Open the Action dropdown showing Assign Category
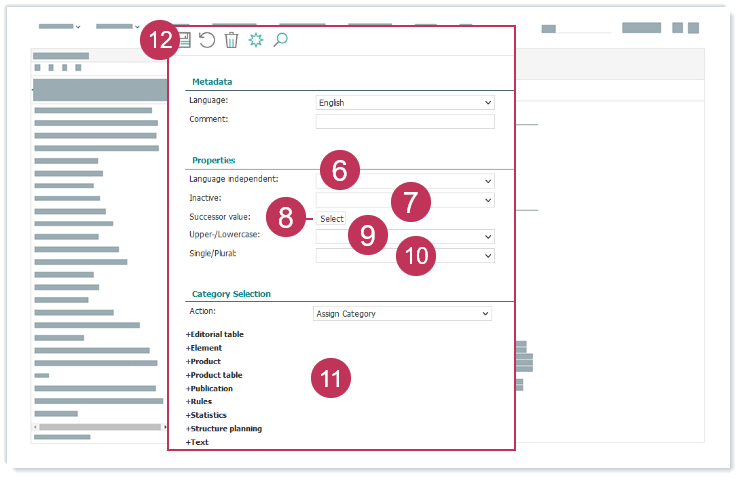This screenshot has width=740, height=478. click(402, 313)
